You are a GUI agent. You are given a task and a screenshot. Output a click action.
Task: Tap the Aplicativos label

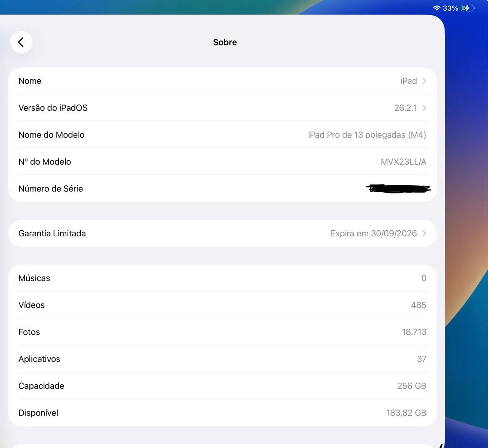coord(39,359)
